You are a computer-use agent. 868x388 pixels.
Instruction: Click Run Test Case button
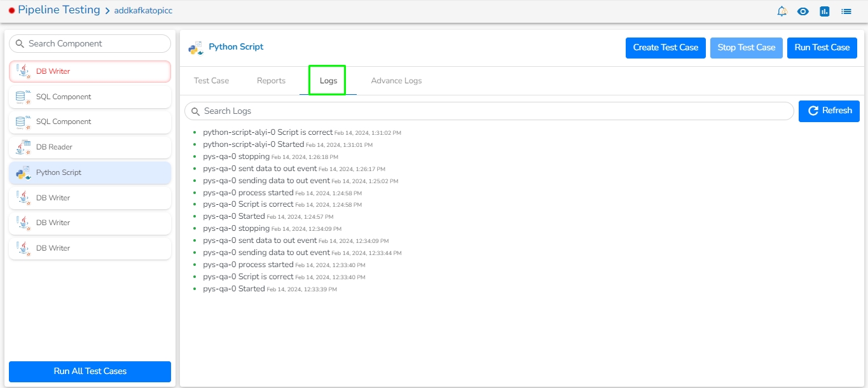pyautogui.click(x=822, y=48)
